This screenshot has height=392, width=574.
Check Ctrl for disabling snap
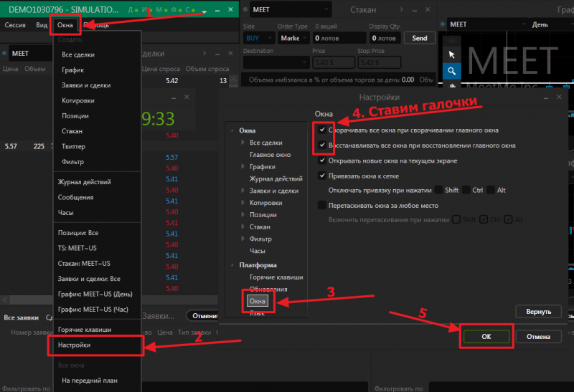(466, 190)
